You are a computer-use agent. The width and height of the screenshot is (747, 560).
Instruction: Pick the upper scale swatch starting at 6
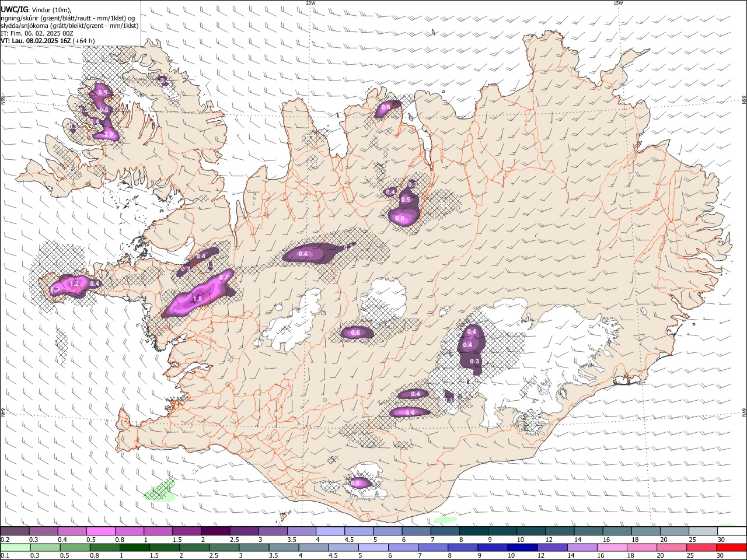coord(416,531)
